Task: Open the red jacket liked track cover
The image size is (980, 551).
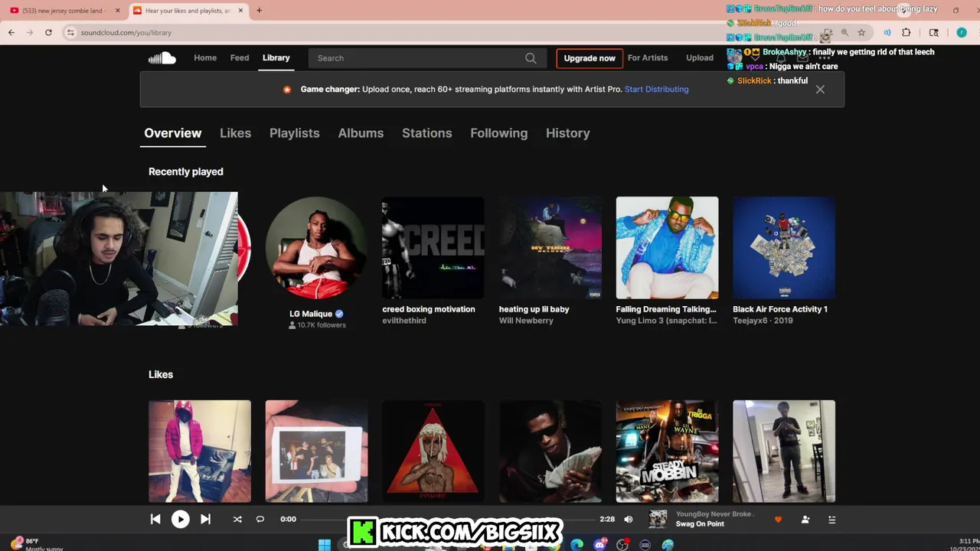Action: coord(200,452)
